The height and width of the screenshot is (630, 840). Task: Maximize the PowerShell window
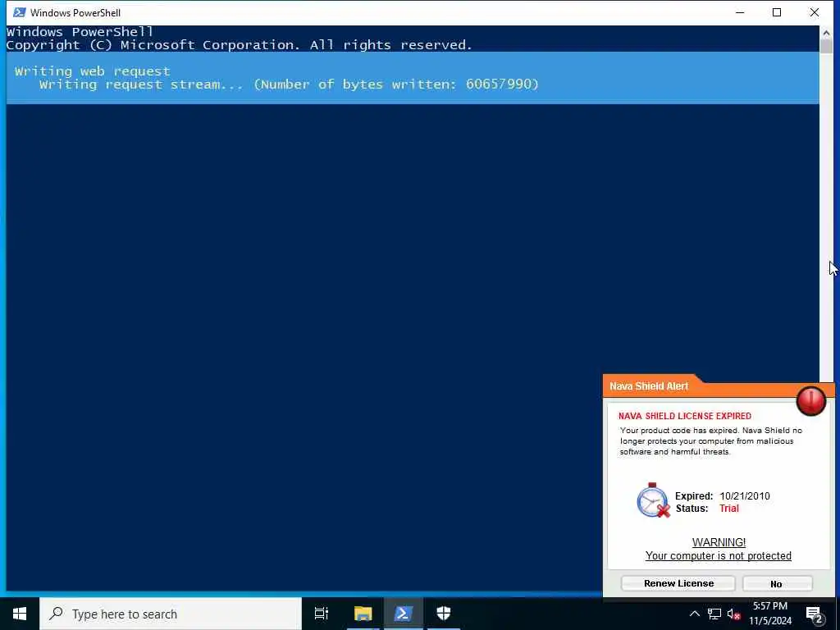pyautogui.click(x=777, y=12)
